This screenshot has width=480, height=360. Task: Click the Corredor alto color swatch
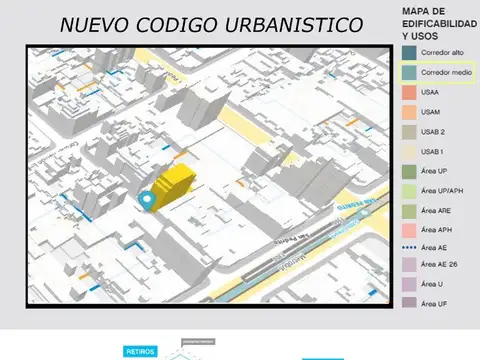(409, 53)
